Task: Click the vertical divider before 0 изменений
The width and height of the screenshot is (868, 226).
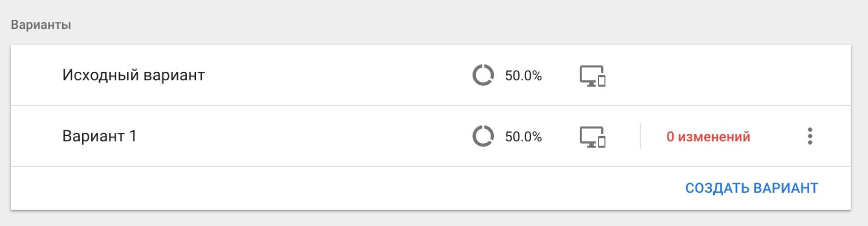Action: click(640, 136)
